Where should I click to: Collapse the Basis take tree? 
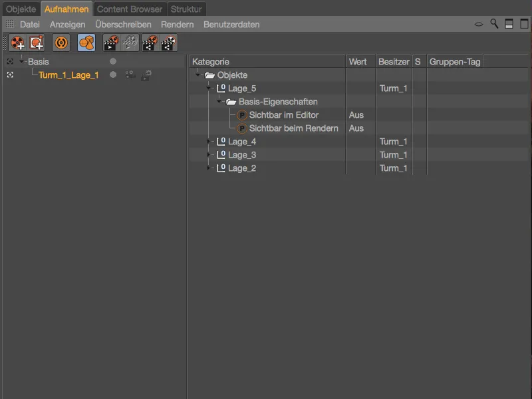pos(22,62)
